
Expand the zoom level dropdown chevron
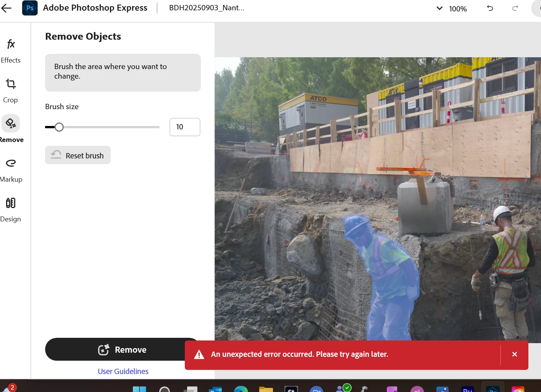439,8
